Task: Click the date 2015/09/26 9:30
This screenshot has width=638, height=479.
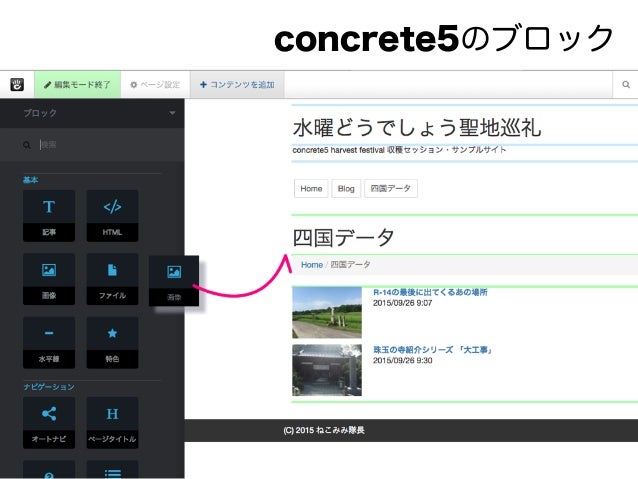Action: pos(402,360)
